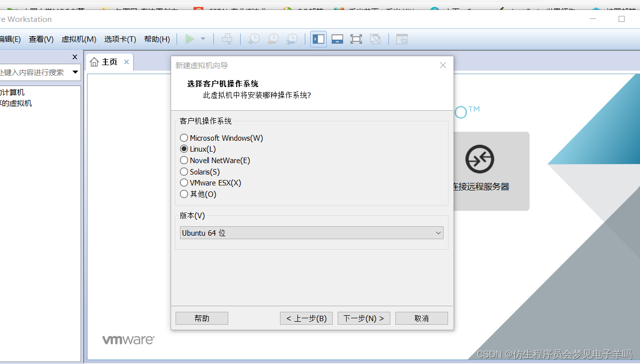Select the 虚拟机 tree item in library
Screen dimensions: 640x364
tap(16, 103)
